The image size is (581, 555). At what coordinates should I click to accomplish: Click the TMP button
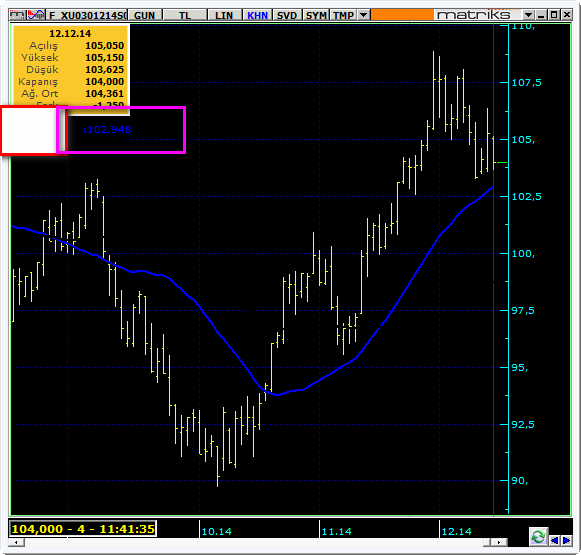pos(343,15)
